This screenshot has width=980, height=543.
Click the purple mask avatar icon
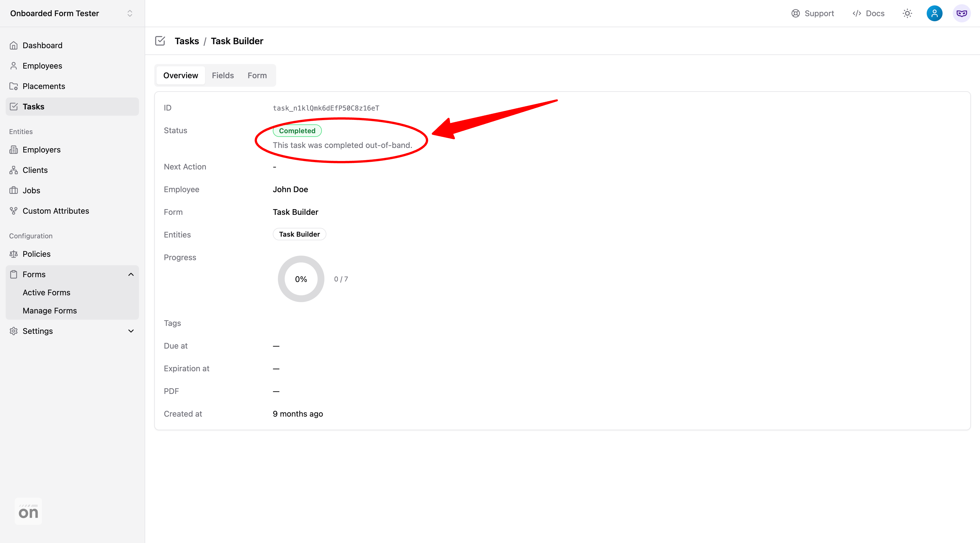coord(961,13)
